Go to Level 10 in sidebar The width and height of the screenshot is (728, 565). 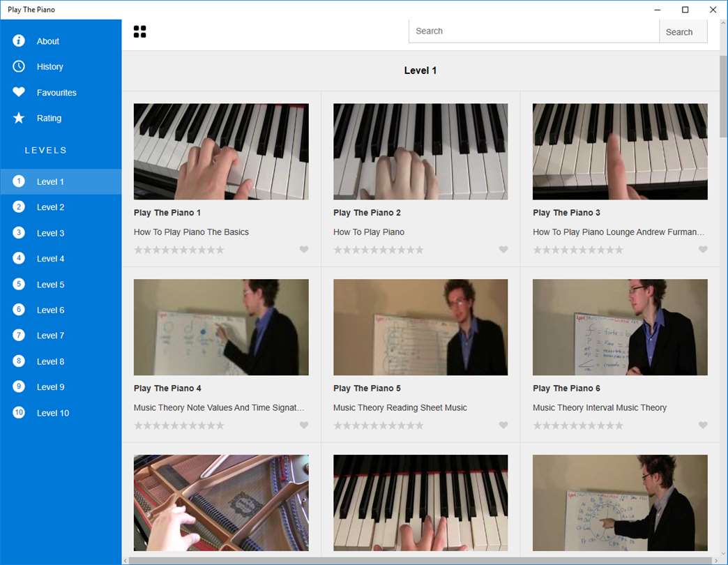coord(61,413)
